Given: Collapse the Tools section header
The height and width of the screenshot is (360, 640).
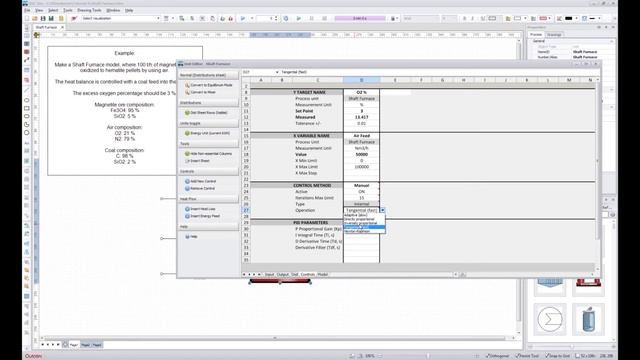Looking at the screenshot, I should click(x=209, y=144).
